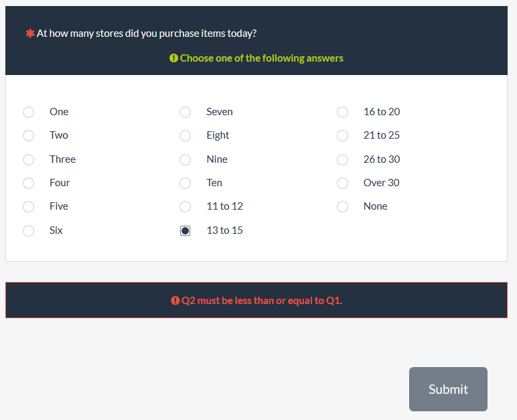Choose the '16 to 20' answer
The height and width of the screenshot is (420, 517).
343,112
